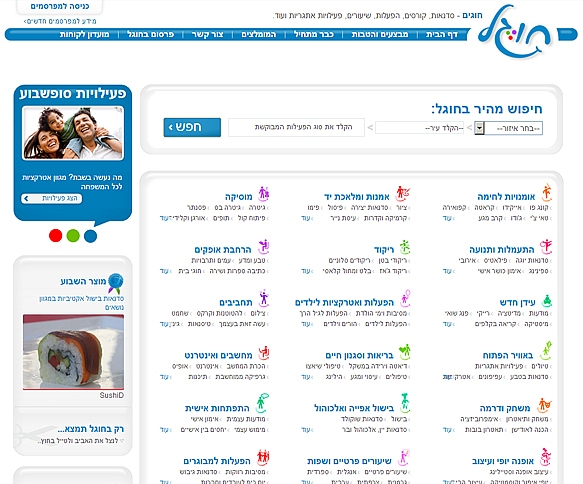This screenshot has height=484, width=583.
Task: Click the הצג פעילויות button
Action: point(51,199)
